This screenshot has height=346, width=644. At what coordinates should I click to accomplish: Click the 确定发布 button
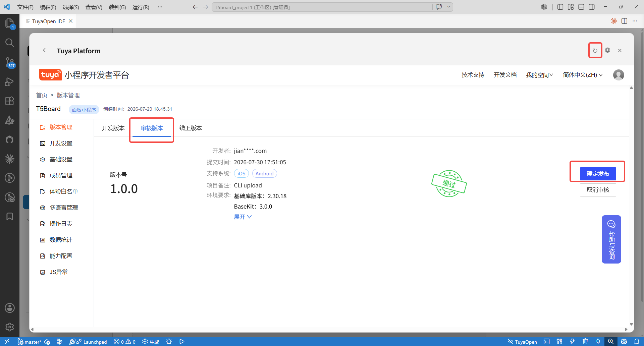[598, 174]
